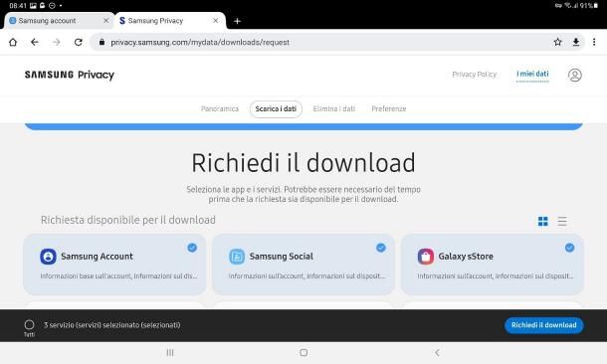View site security lock icon
The image size is (607, 364).
tap(101, 42)
